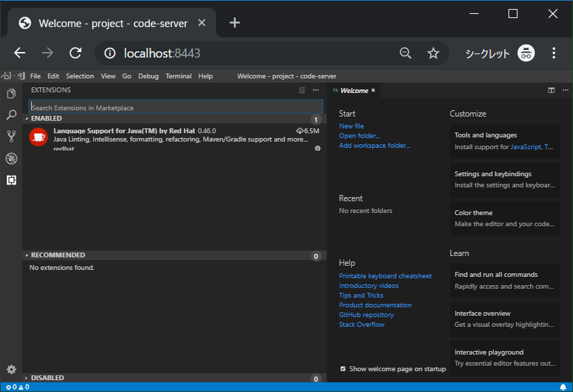Close the browser tab titled Welcome
573x392 pixels.
(202, 23)
